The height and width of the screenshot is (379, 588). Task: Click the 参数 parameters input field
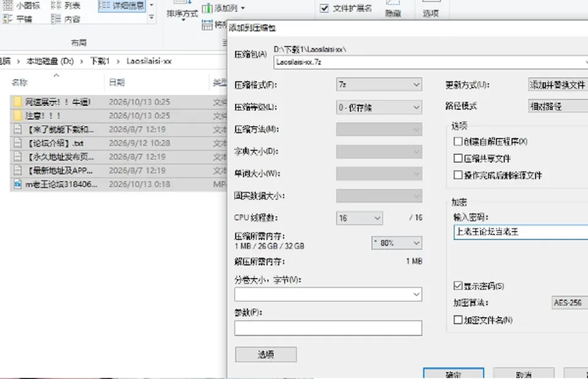[x=328, y=328]
